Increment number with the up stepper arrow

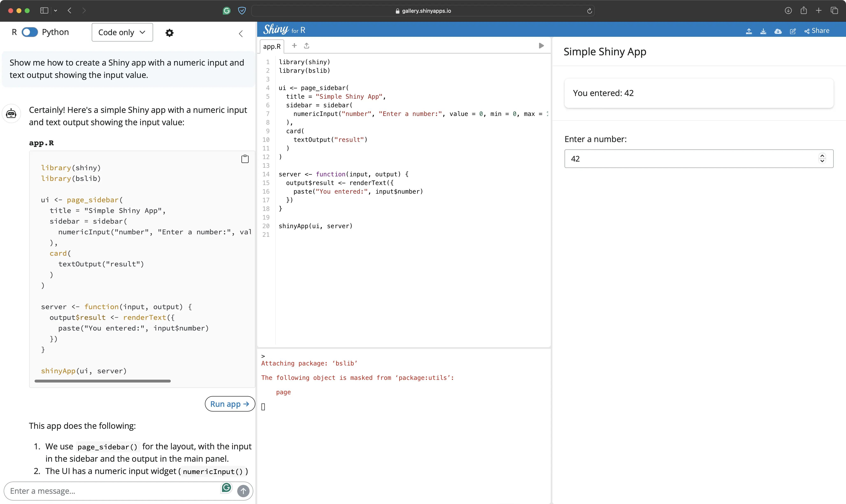pos(822,156)
